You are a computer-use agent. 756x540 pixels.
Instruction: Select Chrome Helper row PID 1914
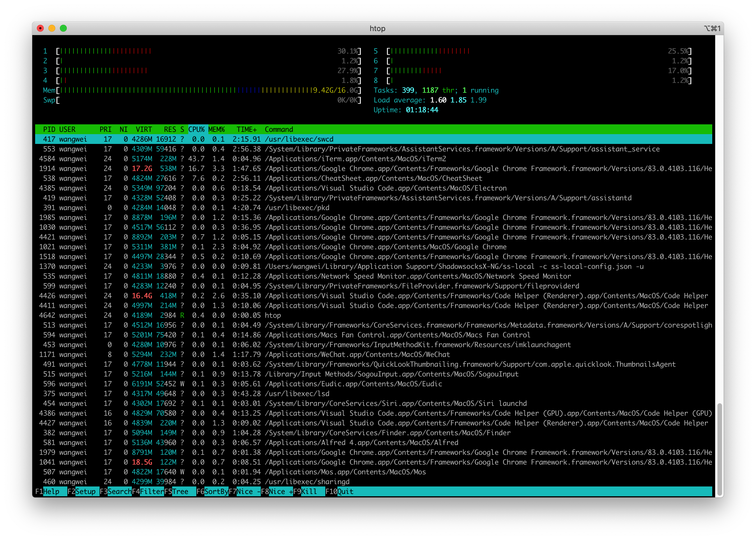[373, 169]
